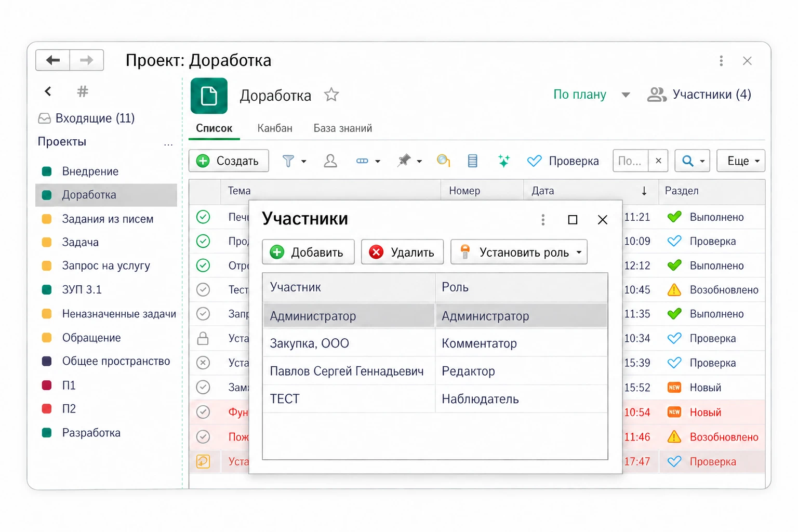Click the Проверка toolbar button
The width and height of the screenshot is (798, 532).
[563, 161]
